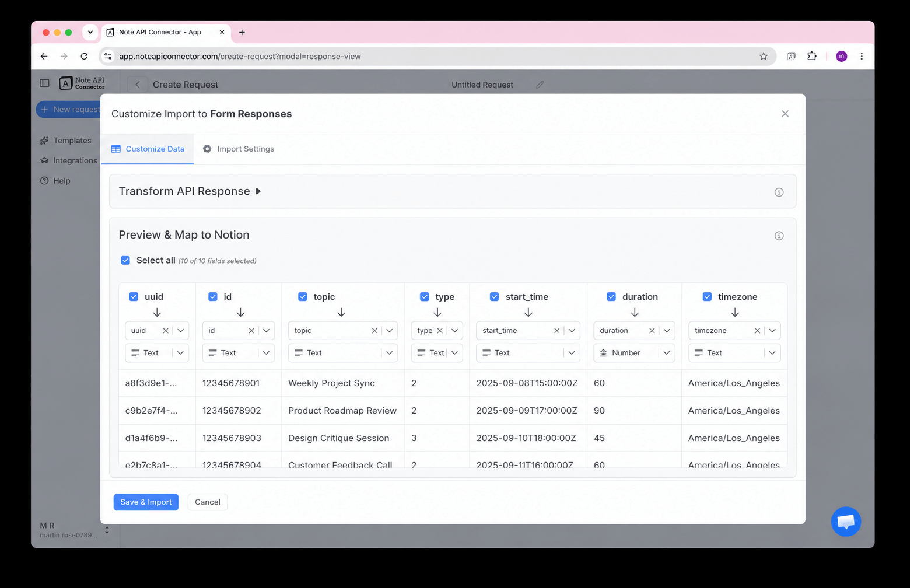Image resolution: width=910 pixels, height=588 pixels.
Task: Click the Untitled Request title
Action: (482, 85)
